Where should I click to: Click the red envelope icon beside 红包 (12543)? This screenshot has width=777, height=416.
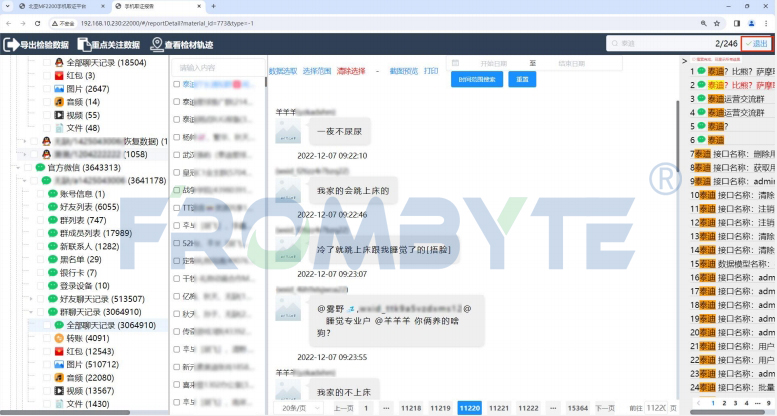pyautogui.click(x=59, y=352)
